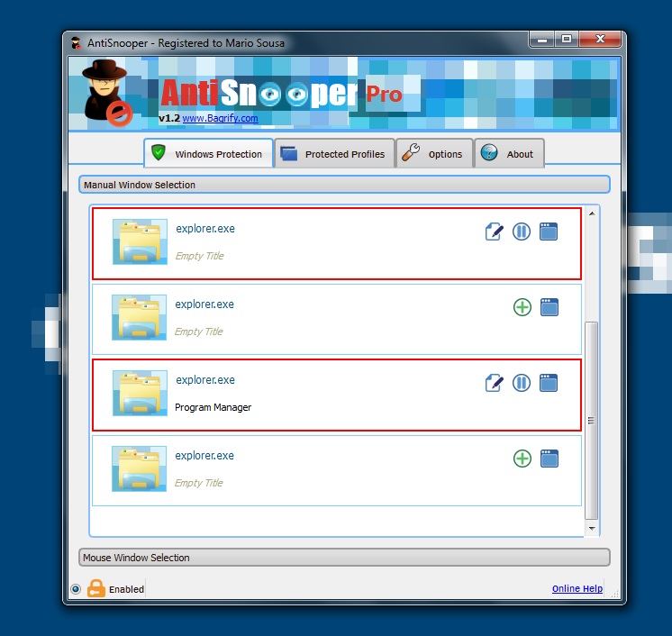Screen dimensions: 672x636
Task: Click the folder thumbnail of second explorer.exe row
Action: 139,317
